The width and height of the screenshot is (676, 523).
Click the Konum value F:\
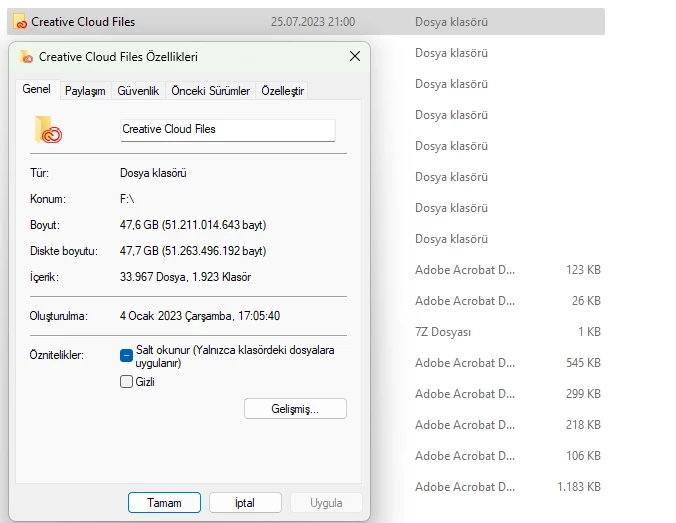tap(127, 199)
